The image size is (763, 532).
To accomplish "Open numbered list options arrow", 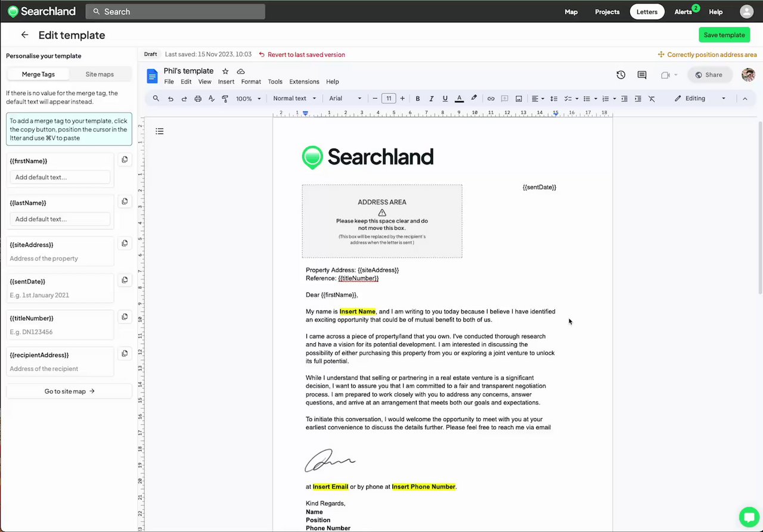I will click(x=614, y=98).
